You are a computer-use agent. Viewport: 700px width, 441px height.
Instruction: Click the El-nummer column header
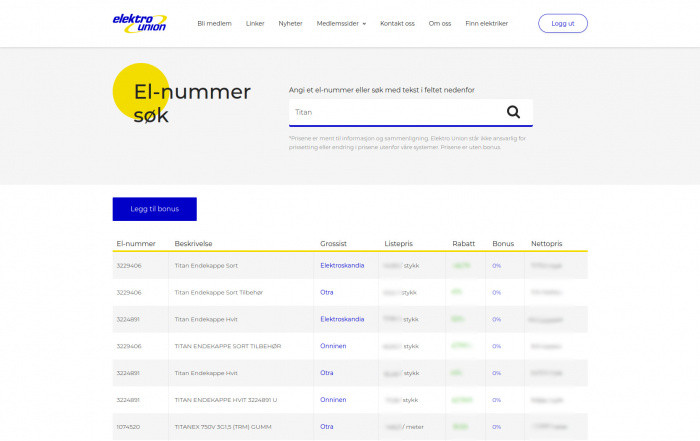[136, 244]
